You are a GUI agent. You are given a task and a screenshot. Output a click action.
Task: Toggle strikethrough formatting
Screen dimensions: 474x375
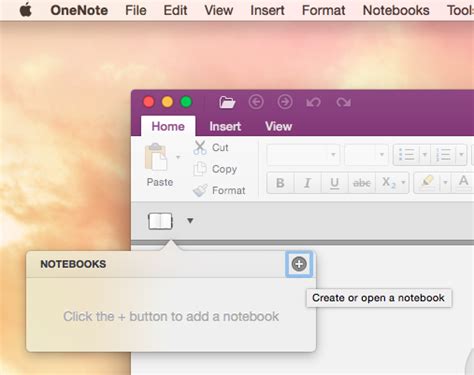362,183
